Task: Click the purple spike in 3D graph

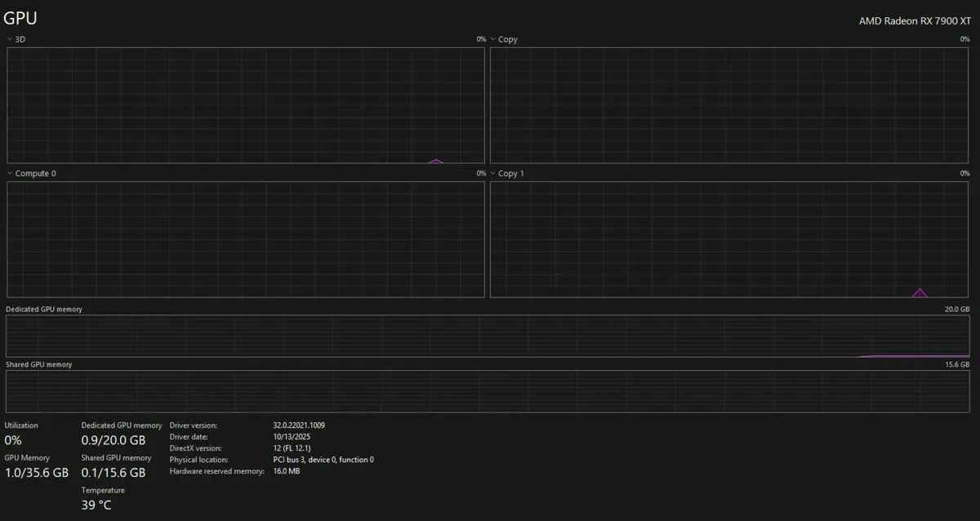Action: click(436, 161)
